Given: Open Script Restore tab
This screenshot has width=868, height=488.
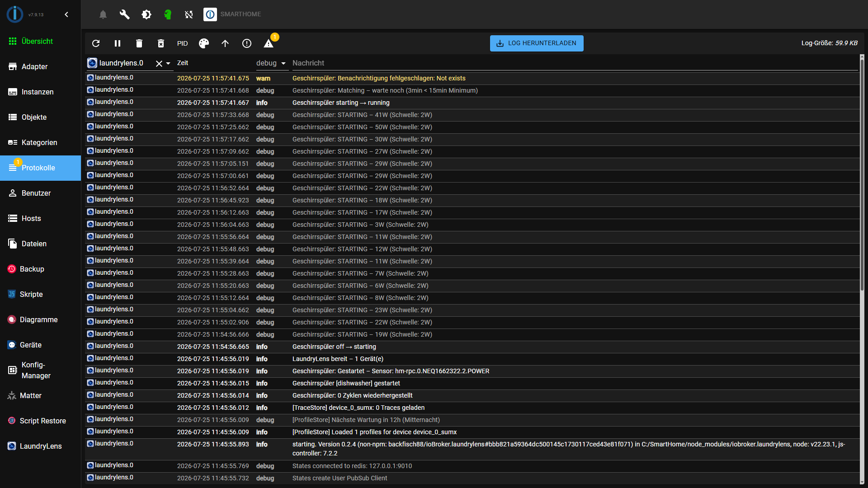Looking at the screenshot, I should (40, 421).
